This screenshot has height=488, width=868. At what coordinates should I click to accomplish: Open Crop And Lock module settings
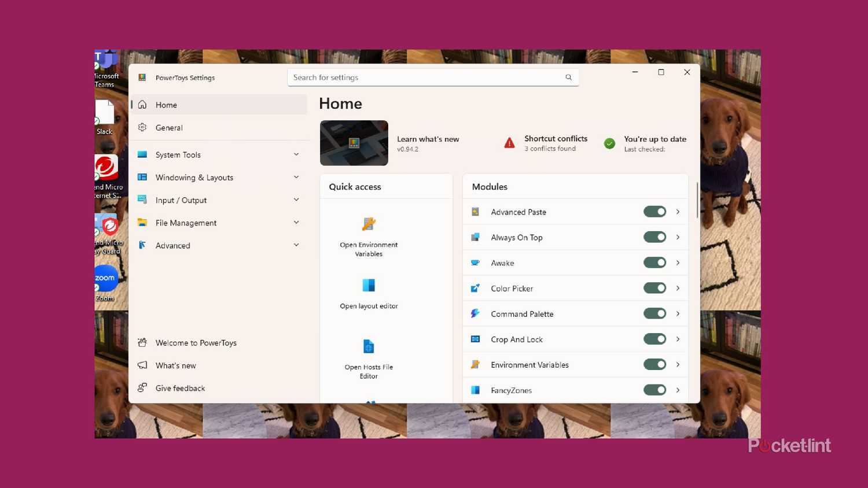[678, 339]
